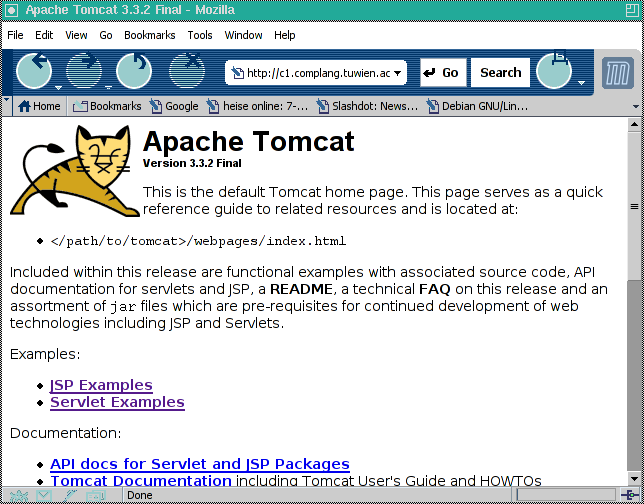Click the 'Examples:' label text
The image size is (644, 504).
[45, 354]
